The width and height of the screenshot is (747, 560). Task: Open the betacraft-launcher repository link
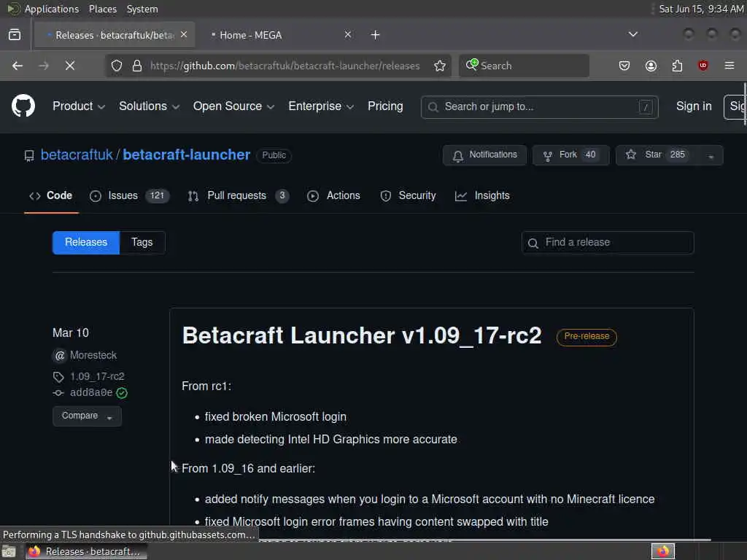[x=186, y=155]
